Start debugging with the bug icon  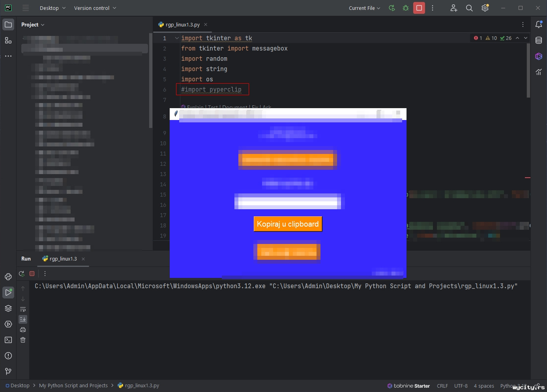pos(406,8)
